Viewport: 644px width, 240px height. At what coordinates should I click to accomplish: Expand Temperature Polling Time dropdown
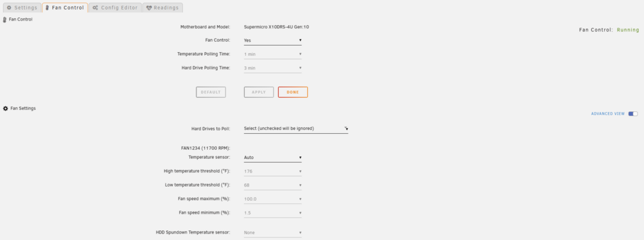click(x=272, y=54)
